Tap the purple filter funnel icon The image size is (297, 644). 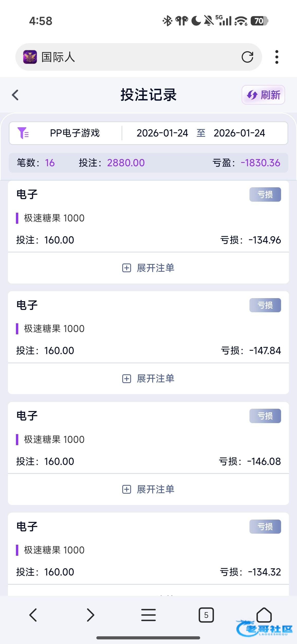point(23,133)
